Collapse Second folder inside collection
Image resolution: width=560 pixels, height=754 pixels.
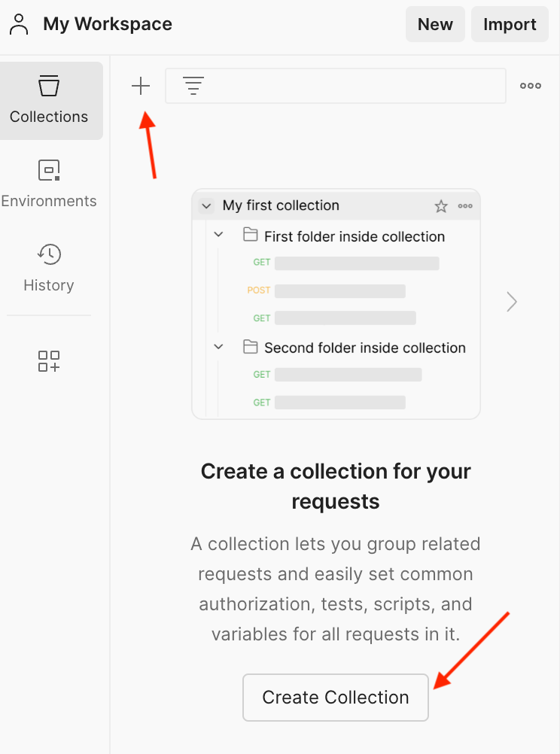(x=219, y=347)
